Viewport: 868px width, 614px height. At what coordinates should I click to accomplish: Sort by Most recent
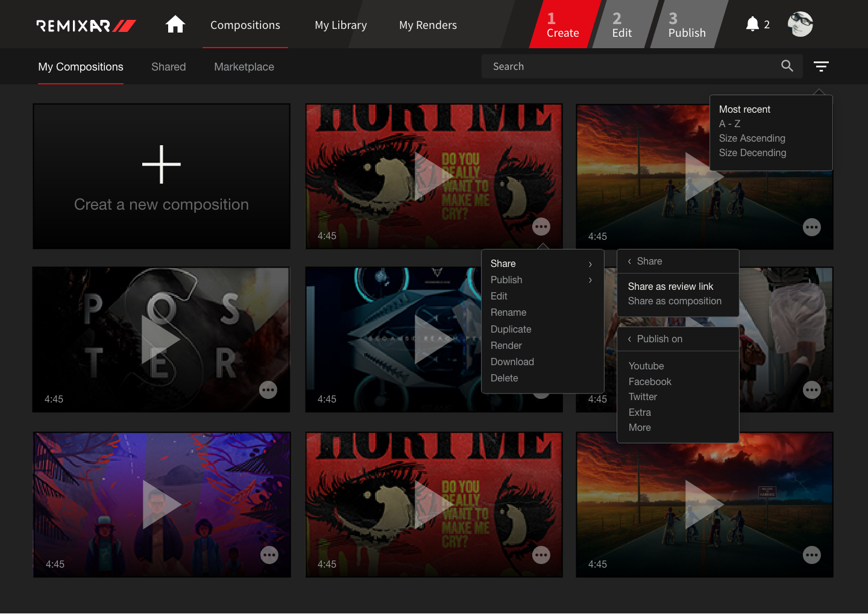coord(744,109)
